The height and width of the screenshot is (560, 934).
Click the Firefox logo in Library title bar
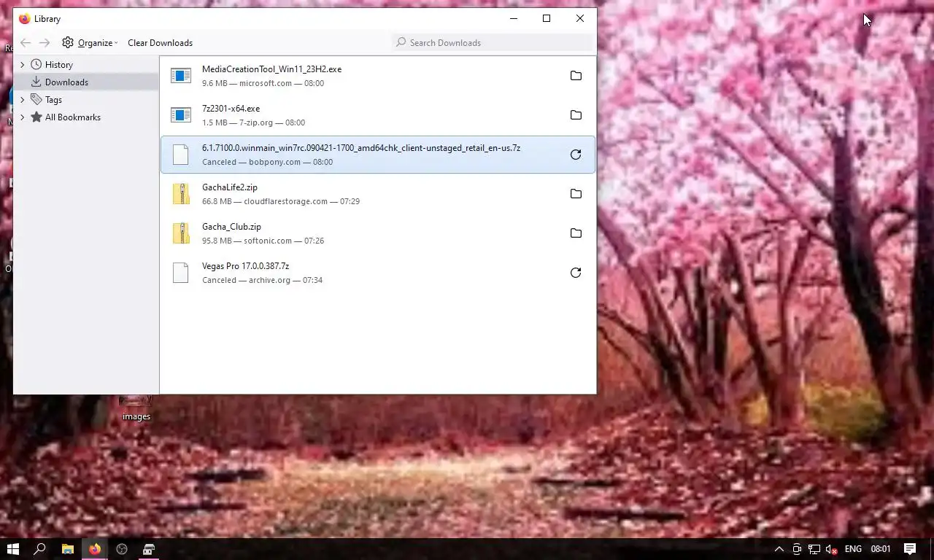click(x=24, y=19)
